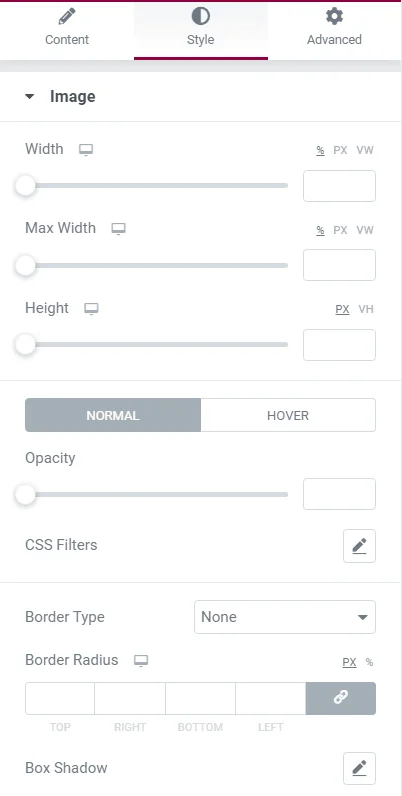Select VW unit for Max Width
The height and width of the screenshot is (796, 402).
(x=365, y=230)
